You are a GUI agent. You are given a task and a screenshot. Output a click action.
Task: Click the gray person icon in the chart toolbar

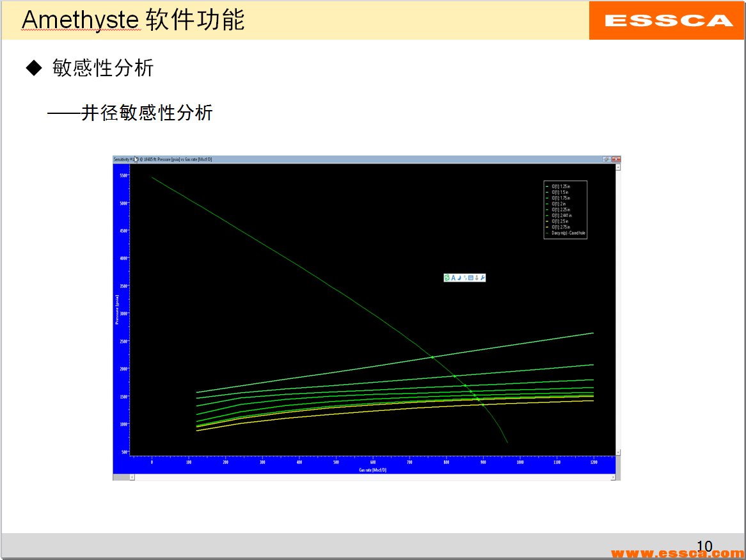click(x=477, y=278)
